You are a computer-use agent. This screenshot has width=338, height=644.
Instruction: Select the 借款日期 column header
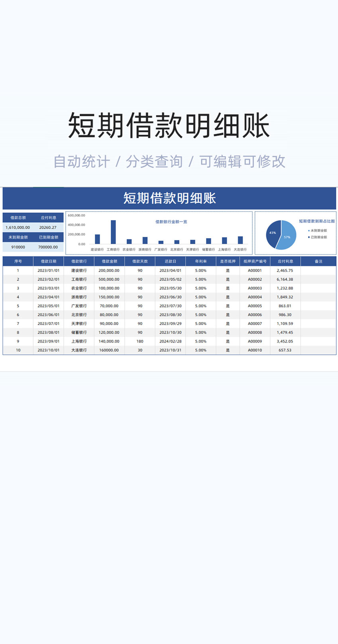pos(49,261)
